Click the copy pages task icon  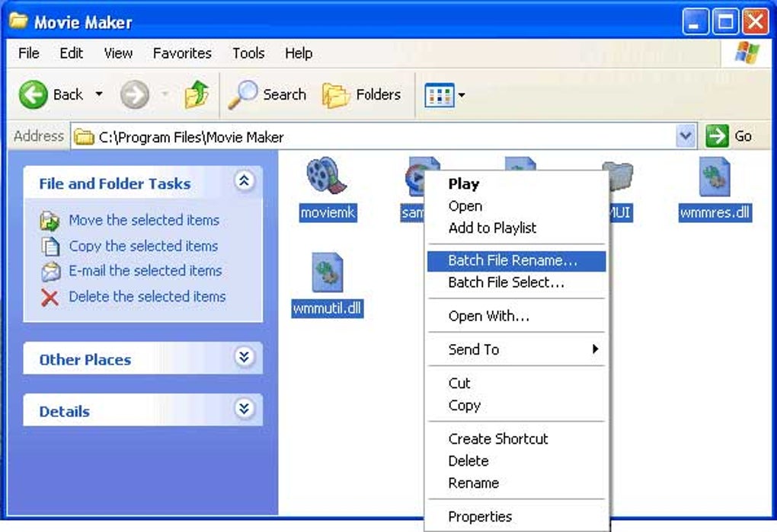(x=50, y=247)
